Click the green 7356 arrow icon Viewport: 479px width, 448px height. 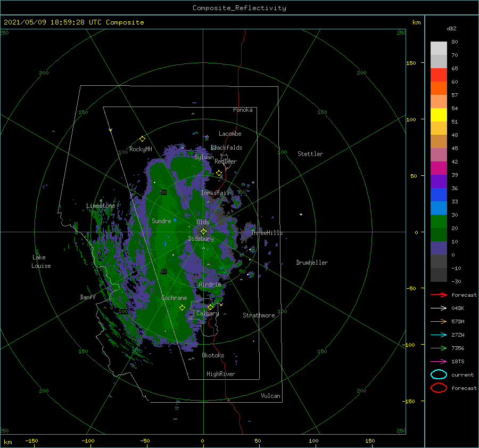[439, 348]
